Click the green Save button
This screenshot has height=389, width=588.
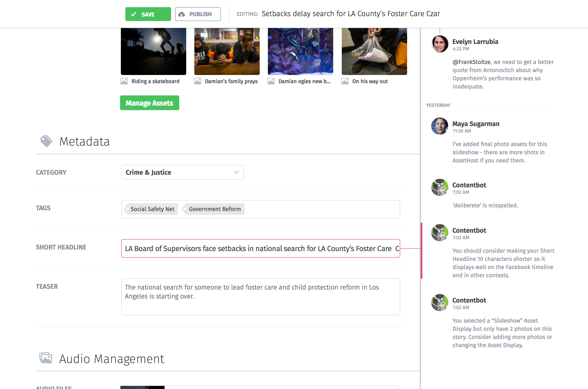148,14
